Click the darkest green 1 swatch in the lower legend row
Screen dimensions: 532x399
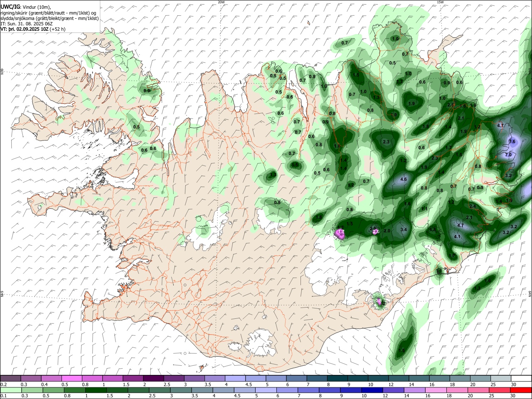(96, 390)
